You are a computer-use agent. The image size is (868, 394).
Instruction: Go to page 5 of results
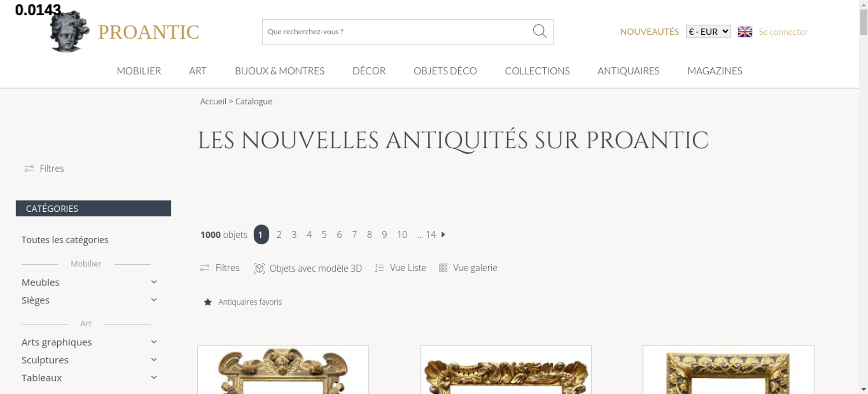pos(324,235)
